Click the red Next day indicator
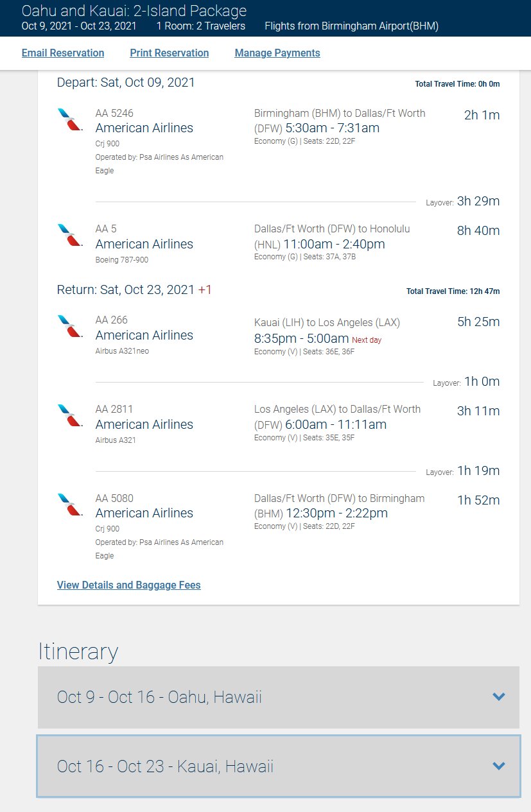Image resolution: width=531 pixels, height=812 pixels. 367,340
